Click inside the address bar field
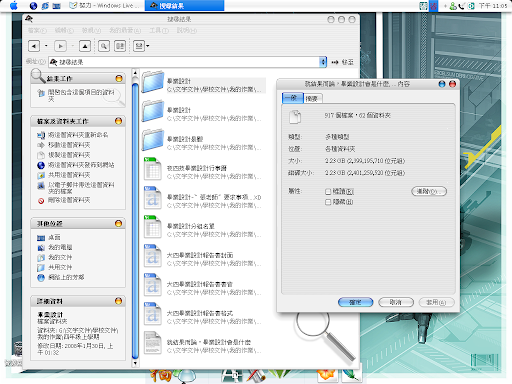 tap(184, 62)
